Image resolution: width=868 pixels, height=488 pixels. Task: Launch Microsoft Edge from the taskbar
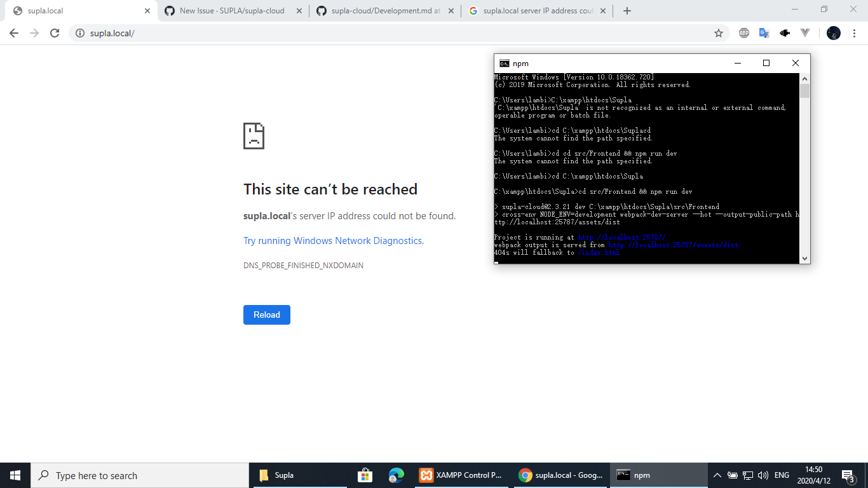click(x=397, y=475)
